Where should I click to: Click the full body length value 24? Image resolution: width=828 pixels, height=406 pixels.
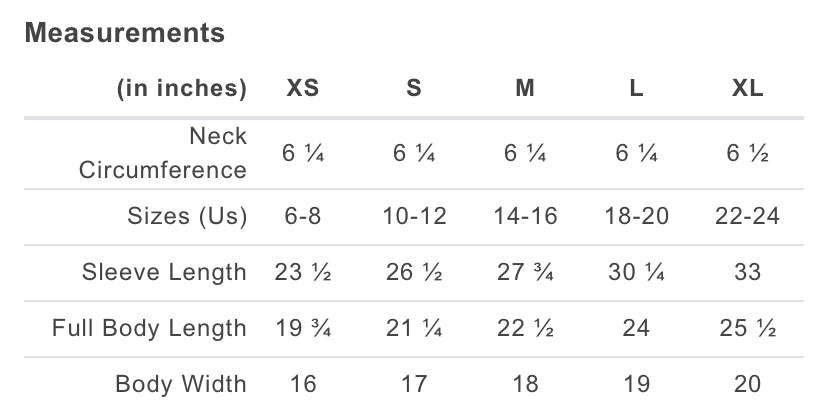pyautogui.click(x=636, y=328)
